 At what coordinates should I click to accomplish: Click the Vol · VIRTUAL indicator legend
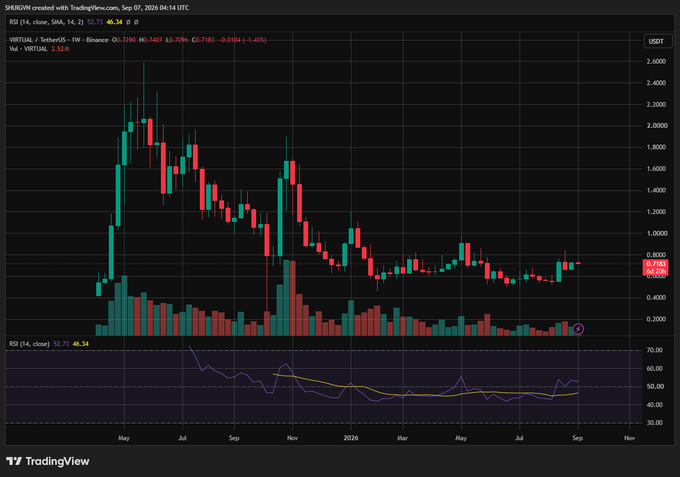pyautogui.click(x=28, y=49)
